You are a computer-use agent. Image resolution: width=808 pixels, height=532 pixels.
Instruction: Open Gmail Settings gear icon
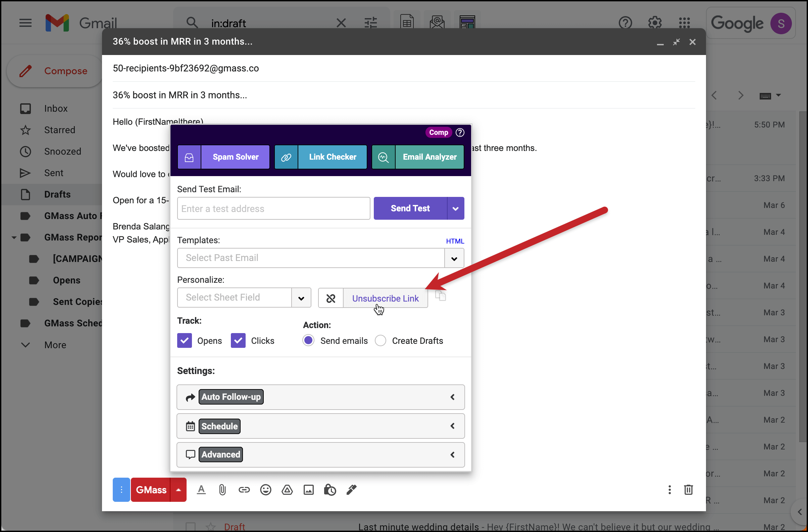point(655,23)
